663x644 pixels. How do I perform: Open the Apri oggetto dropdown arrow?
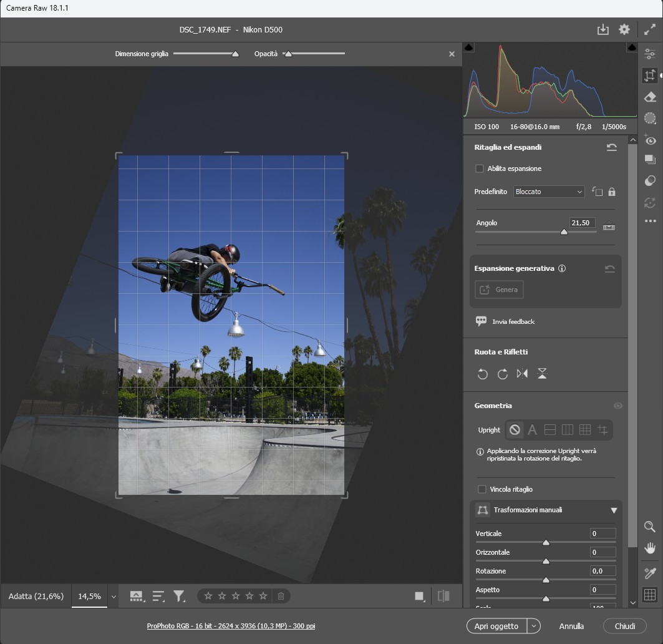pyautogui.click(x=533, y=626)
